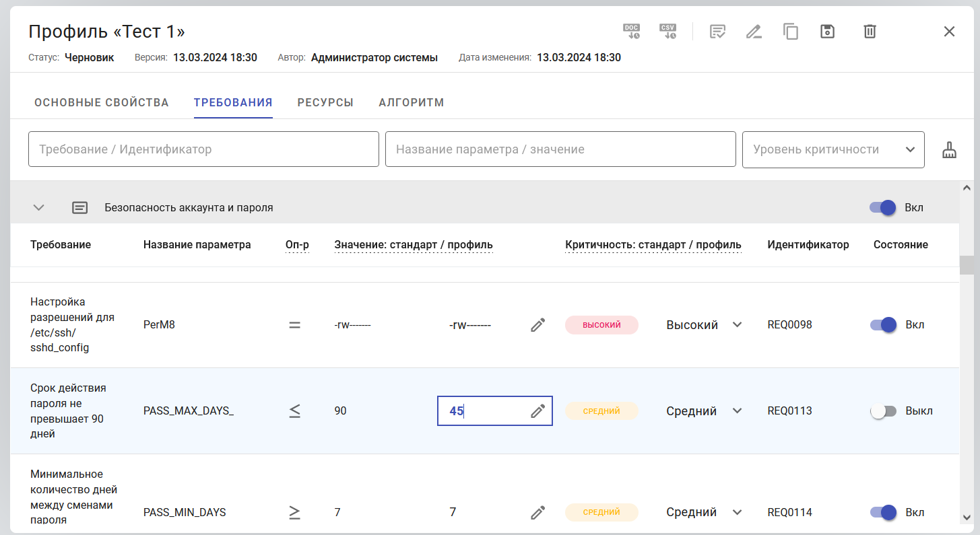Click the copy profile icon

pyautogui.click(x=791, y=32)
